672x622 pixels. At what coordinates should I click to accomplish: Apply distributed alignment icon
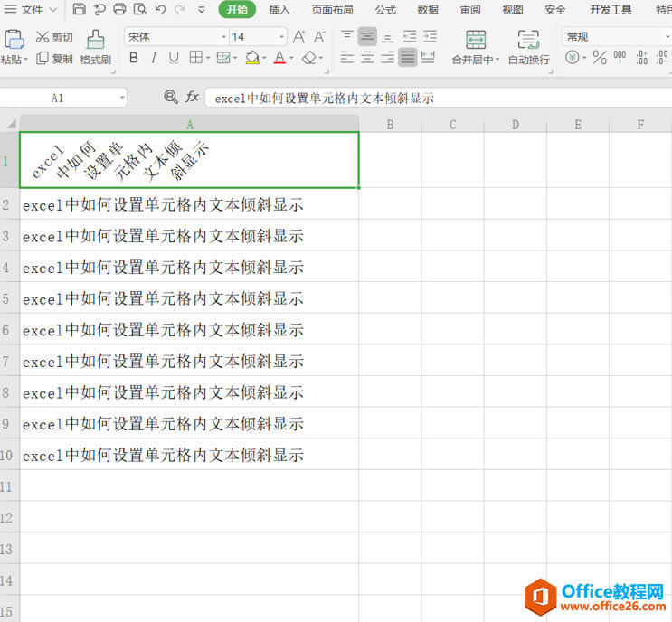[428, 57]
